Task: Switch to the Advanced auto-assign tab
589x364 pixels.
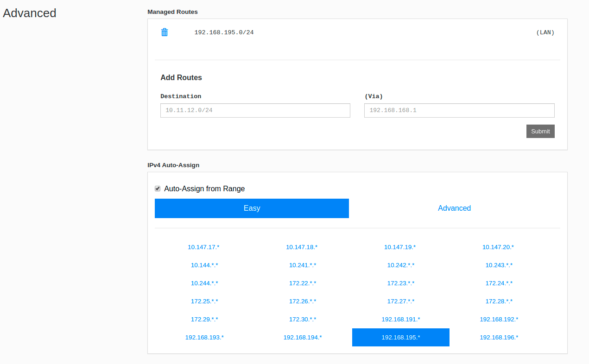Action: 454,208
